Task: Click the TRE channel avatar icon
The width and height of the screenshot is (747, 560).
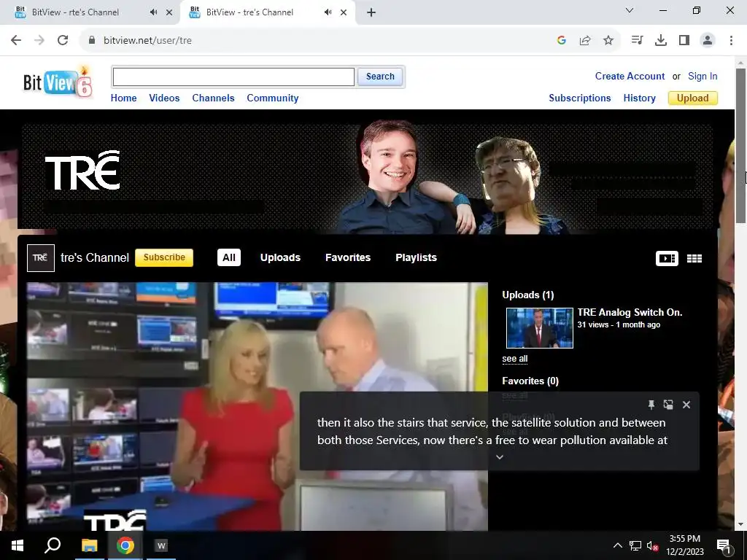Action: click(x=41, y=257)
